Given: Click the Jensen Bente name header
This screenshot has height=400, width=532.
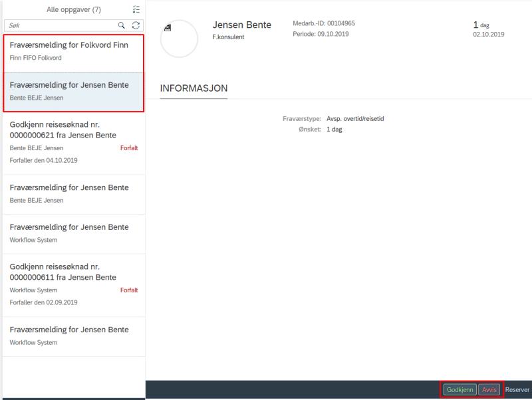Looking at the screenshot, I should (242, 25).
